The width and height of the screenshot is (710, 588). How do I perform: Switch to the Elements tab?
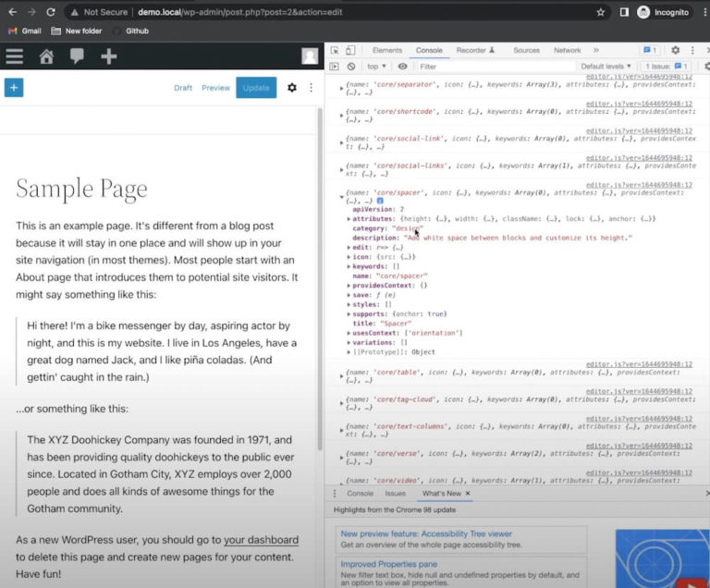tap(386, 50)
